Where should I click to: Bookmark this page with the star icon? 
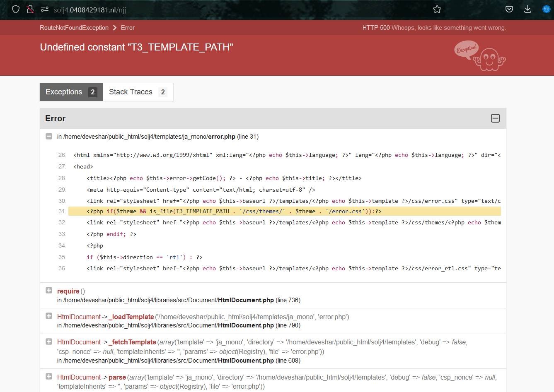(437, 9)
